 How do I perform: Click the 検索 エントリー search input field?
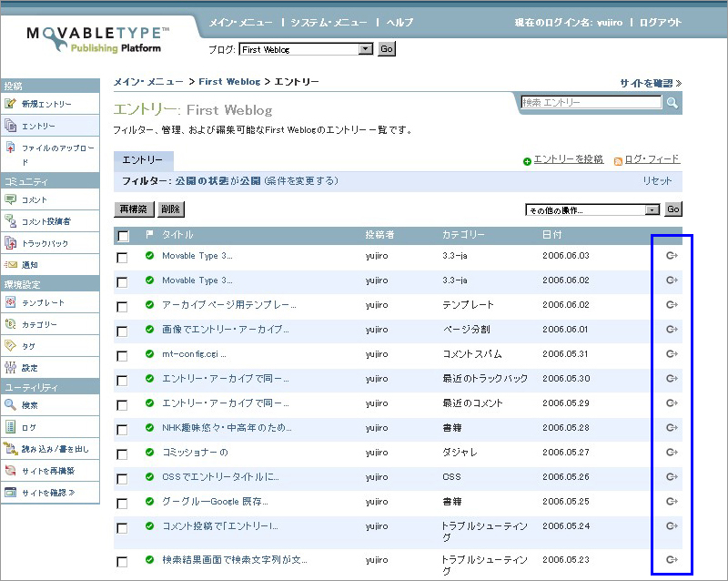coord(591,102)
